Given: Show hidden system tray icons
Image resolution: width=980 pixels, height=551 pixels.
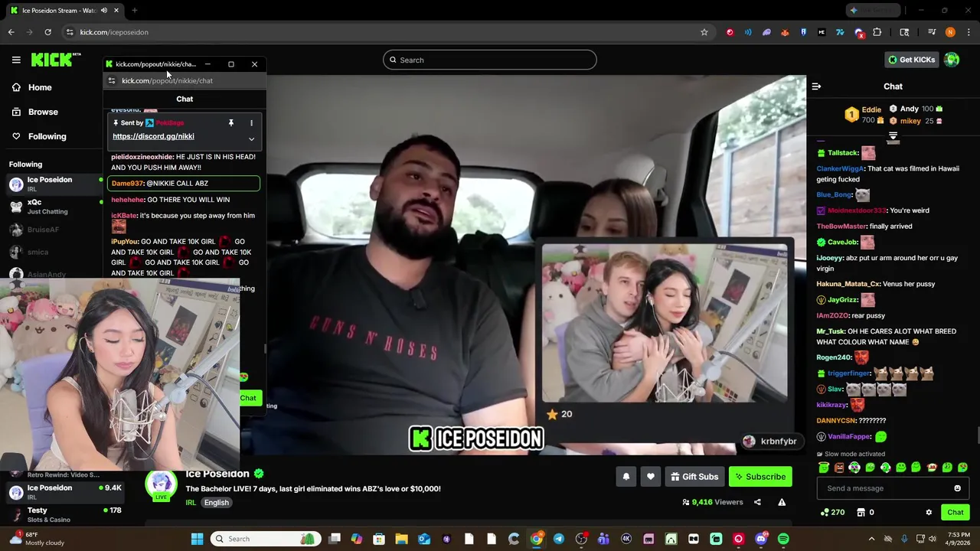Looking at the screenshot, I should 871,539.
